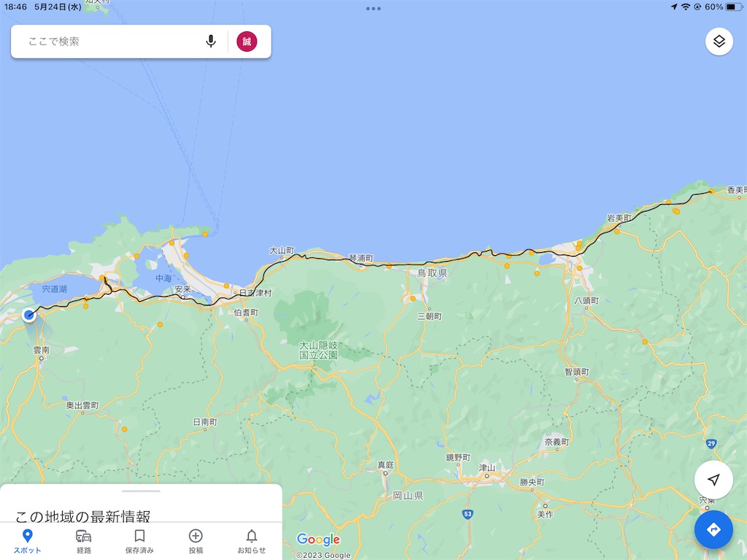Screen dimensions: 747x560
Task: Tap the 鳥取県 prefecture label
Action: click(x=433, y=273)
